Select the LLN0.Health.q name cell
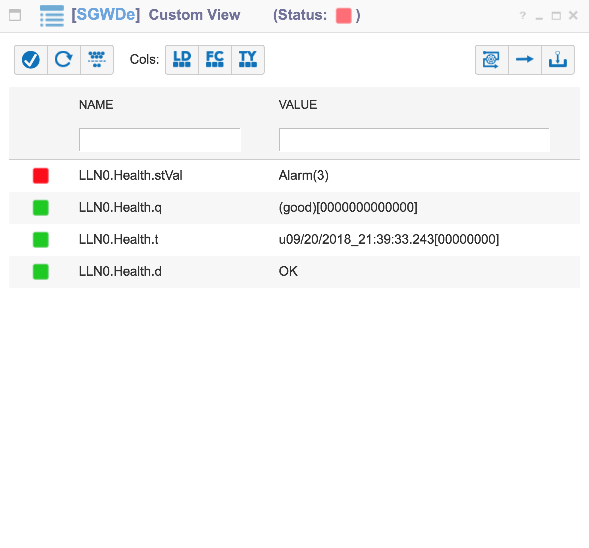This screenshot has height=548, width=589. click(120, 208)
